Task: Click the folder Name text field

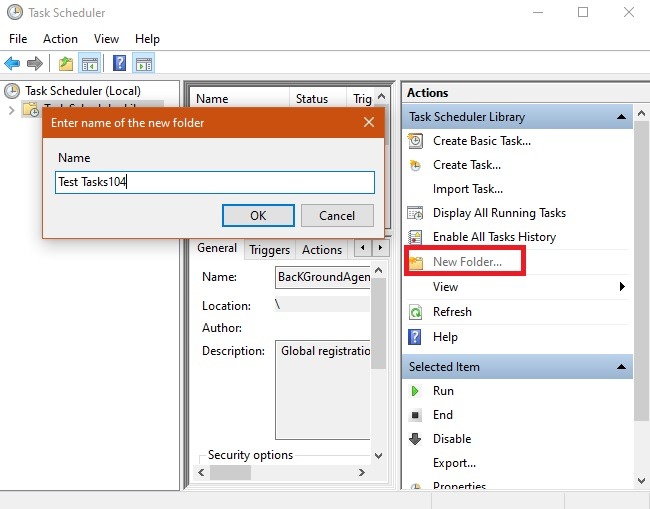Action: coord(215,182)
